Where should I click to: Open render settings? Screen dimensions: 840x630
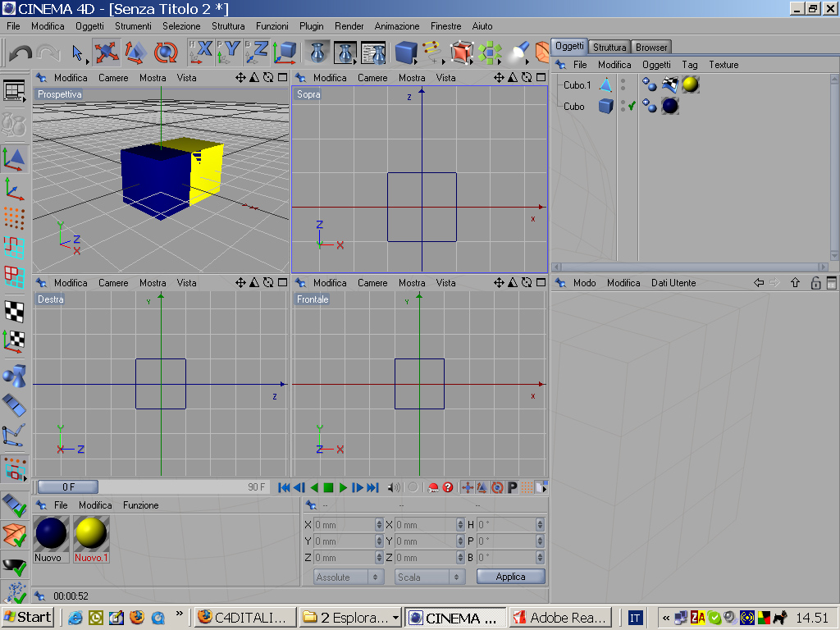(x=373, y=52)
